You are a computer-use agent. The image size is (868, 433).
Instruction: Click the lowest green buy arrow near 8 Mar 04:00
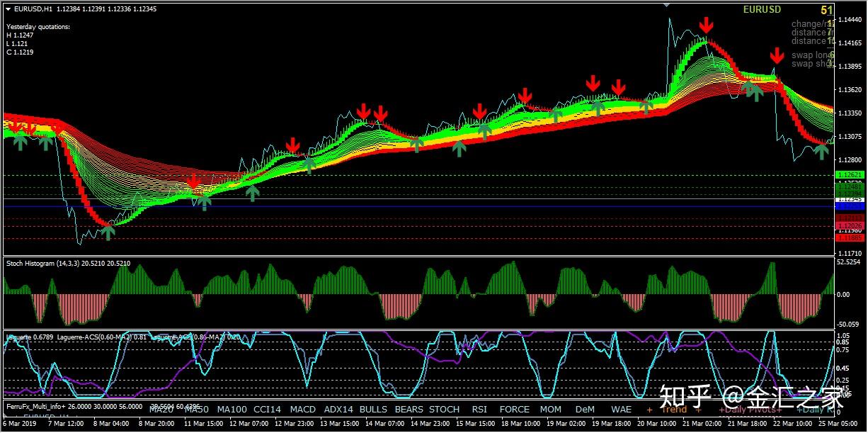tap(108, 232)
